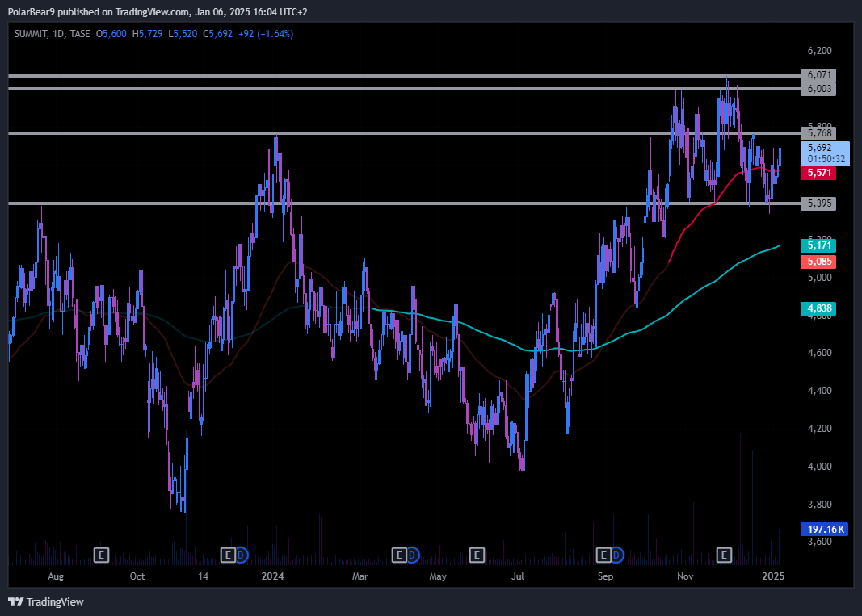
Task: Click the Nov label on the time axis
Action: 685,576
